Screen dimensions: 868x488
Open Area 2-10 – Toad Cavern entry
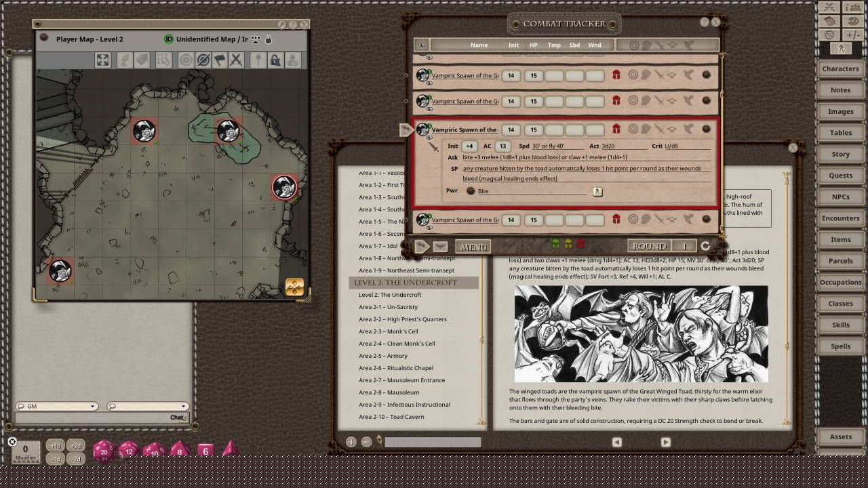pos(391,417)
